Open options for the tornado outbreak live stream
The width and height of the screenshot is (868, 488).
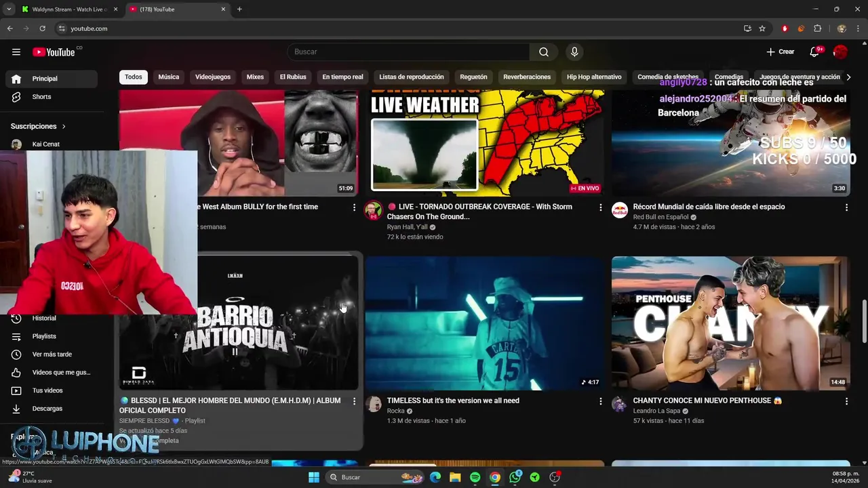(x=600, y=207)
